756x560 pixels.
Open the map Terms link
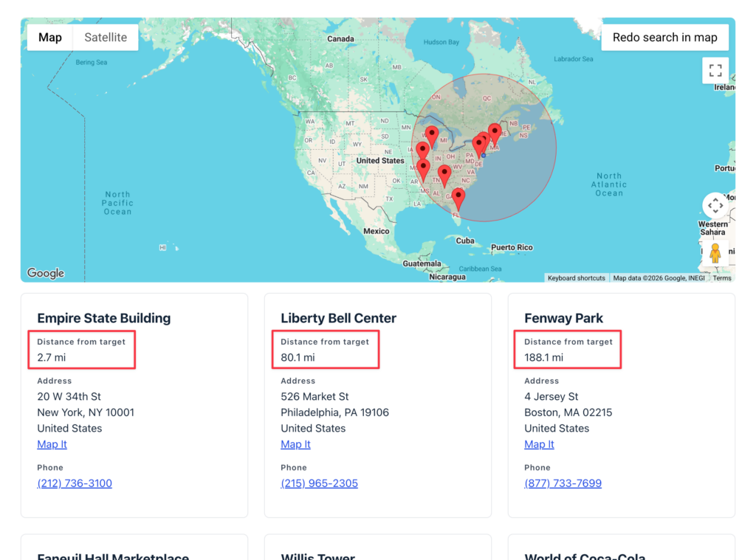coord(722,278)
